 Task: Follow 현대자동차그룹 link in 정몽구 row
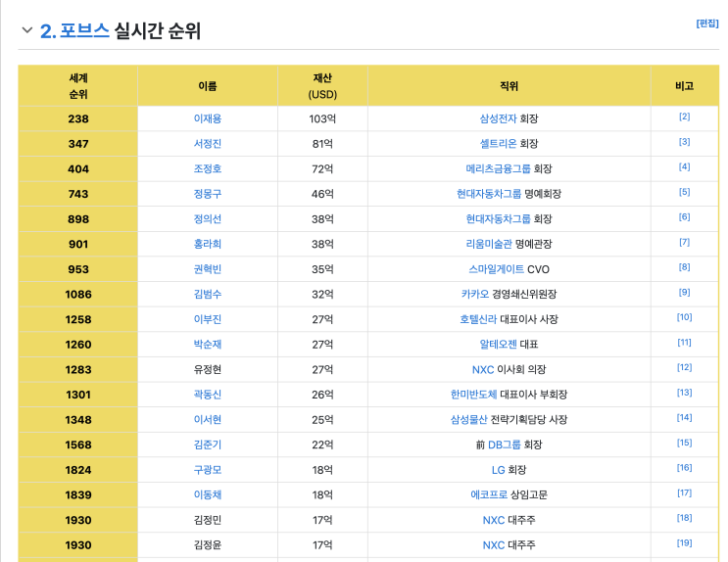[x=489, y=194]
